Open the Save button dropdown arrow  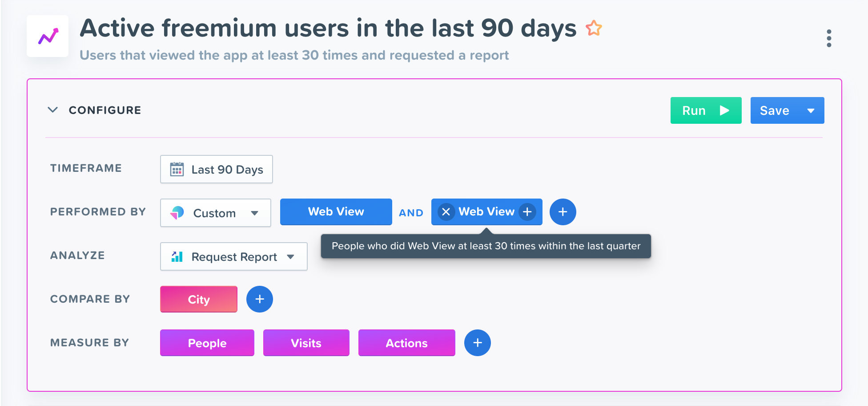811,111
